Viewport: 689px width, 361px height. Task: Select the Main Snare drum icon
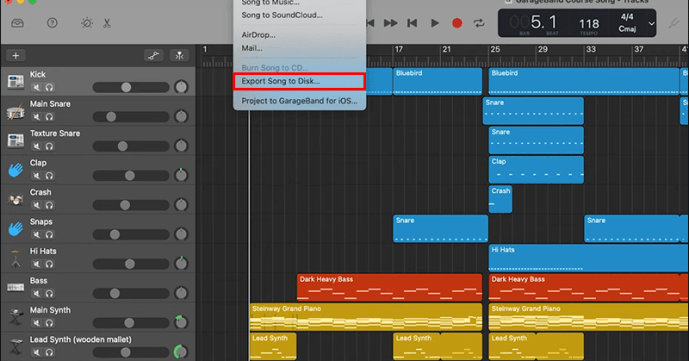tap(15, 111)
